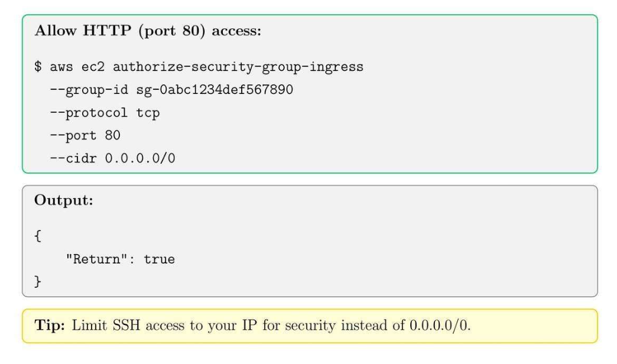Click the "true" value in the output
This screenshot has width=617, height=364.
click(159, 258)
